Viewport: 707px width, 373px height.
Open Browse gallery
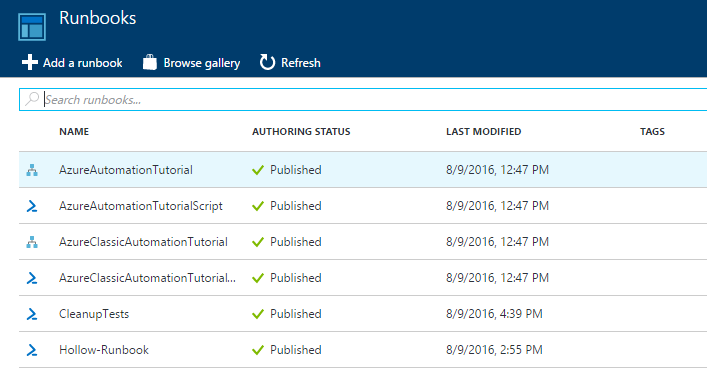[x=192, y=63]
